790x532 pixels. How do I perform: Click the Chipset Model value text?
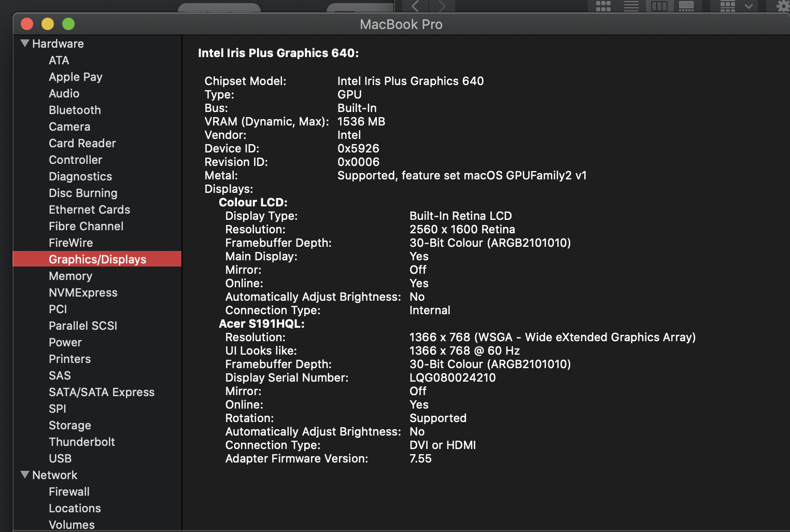tap(411, 81)
